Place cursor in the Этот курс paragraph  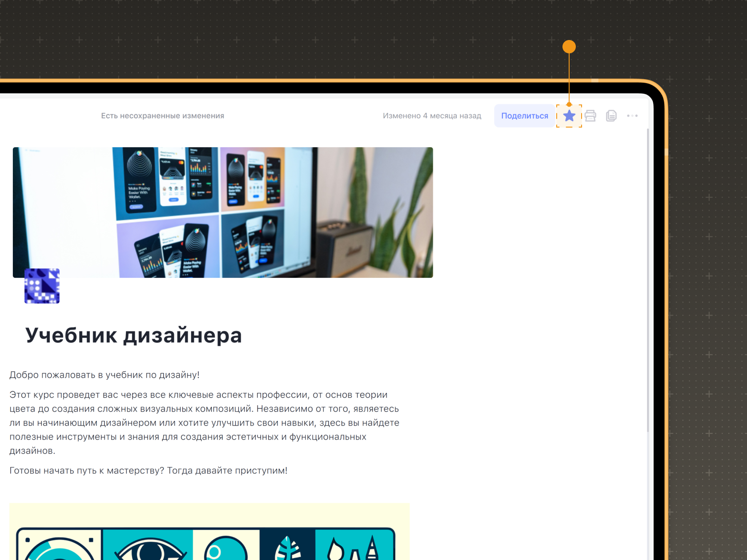pos(205,423)
